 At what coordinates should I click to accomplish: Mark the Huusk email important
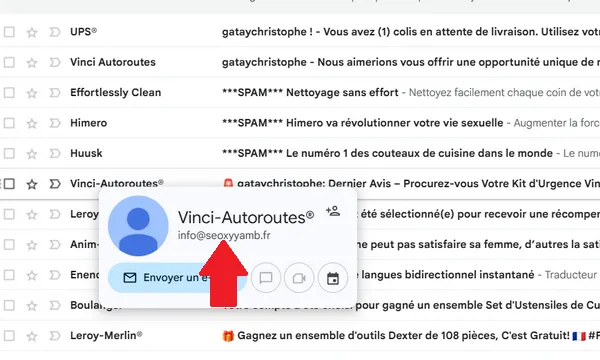tap(55, 153)
